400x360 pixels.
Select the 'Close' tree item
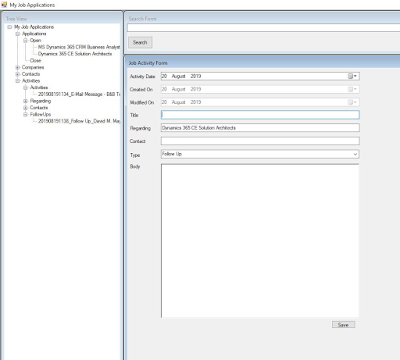[x=35, y=61]
